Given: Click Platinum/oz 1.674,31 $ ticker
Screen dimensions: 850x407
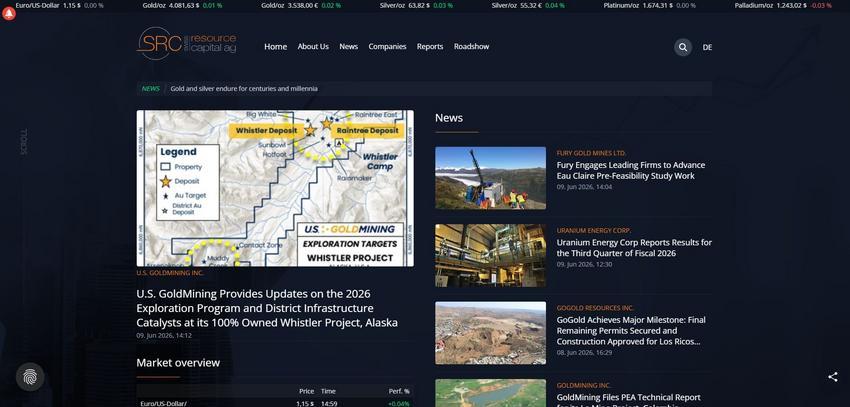Looking at the screenshot, I should click(x=649, y=5).
